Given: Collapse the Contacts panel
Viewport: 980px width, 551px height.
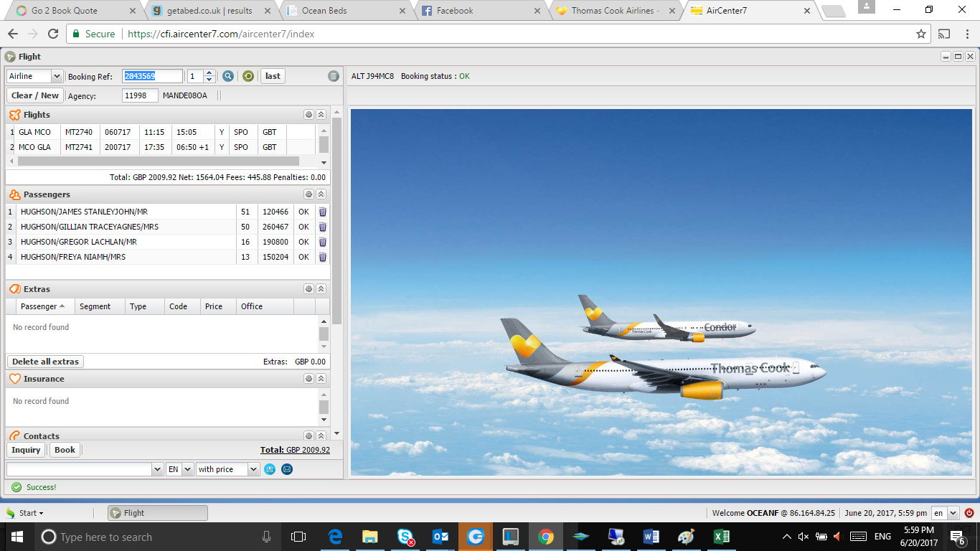Looking at the screenshot, I should click(321, 436).
